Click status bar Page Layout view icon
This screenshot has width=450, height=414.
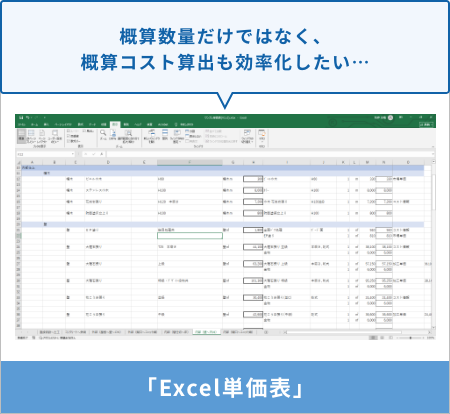coord(382,338)
